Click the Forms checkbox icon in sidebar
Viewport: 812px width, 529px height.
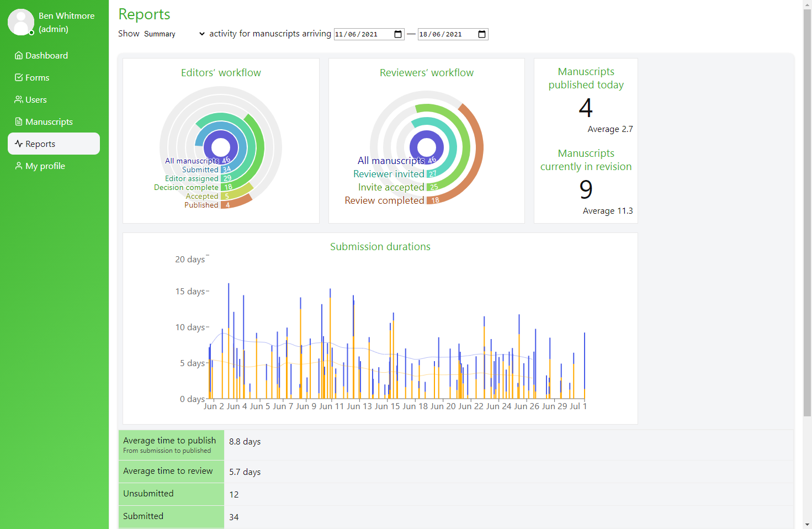point(19,77)
